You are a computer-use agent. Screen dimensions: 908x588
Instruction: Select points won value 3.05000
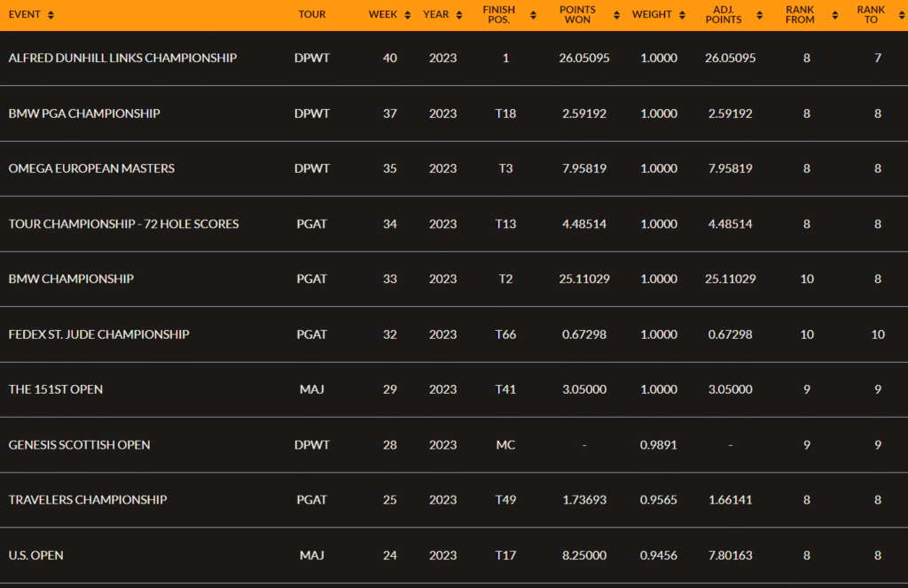584,390
